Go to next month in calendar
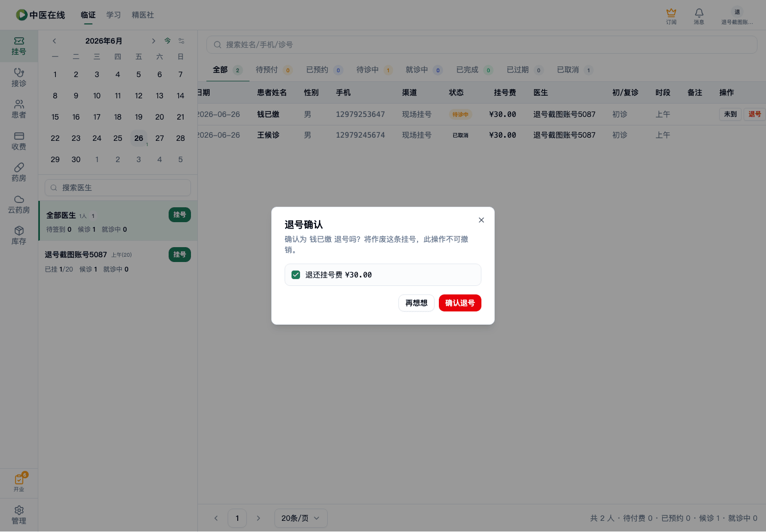The image size is (766, 532). pos(153,41)
